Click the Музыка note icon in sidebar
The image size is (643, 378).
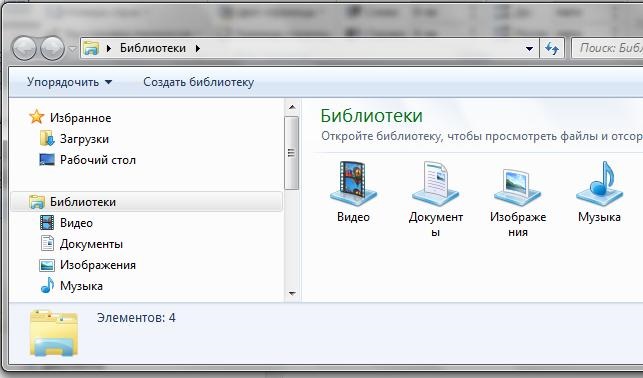[x=47, y=285]
